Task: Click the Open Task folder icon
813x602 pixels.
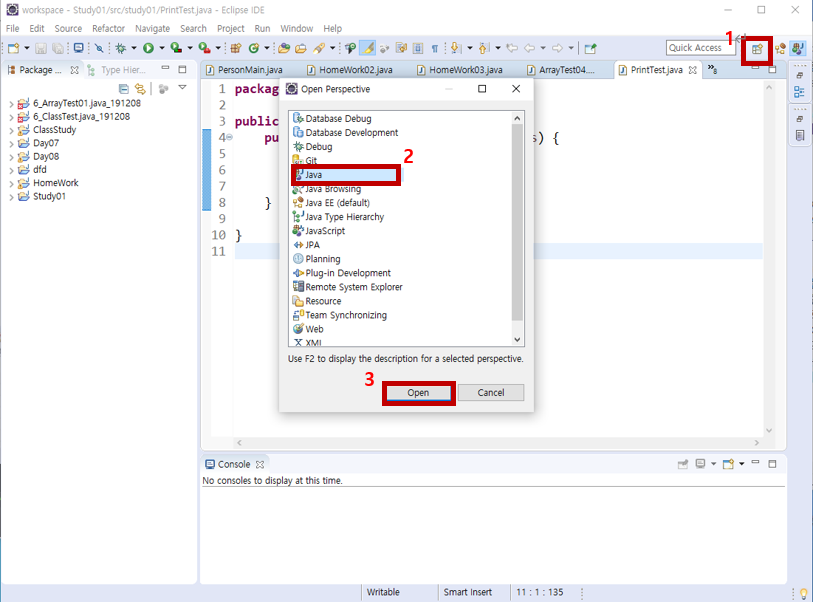Action: pyautogui.click(x=301, y=48)
